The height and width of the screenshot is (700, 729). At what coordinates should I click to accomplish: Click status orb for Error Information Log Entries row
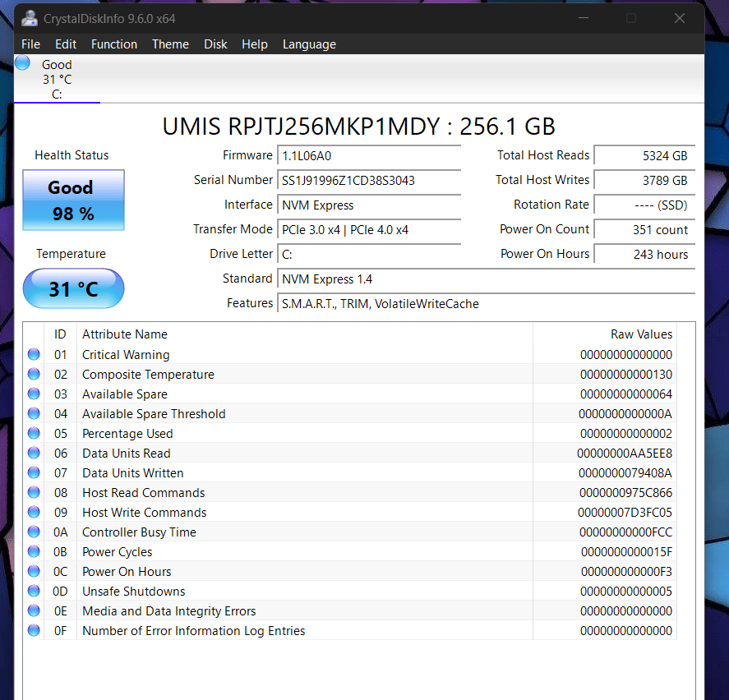point(34,630)
